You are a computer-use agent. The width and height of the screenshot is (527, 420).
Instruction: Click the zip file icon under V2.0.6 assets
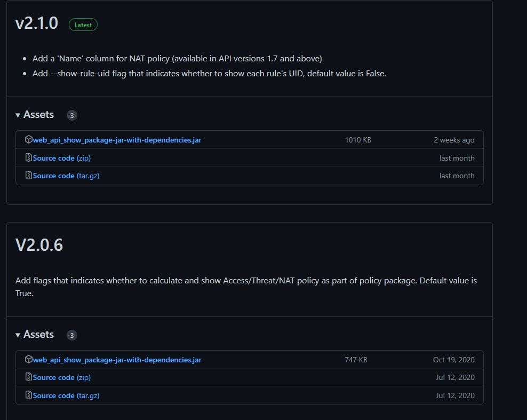pyautogui.click(x=29, y=377)
